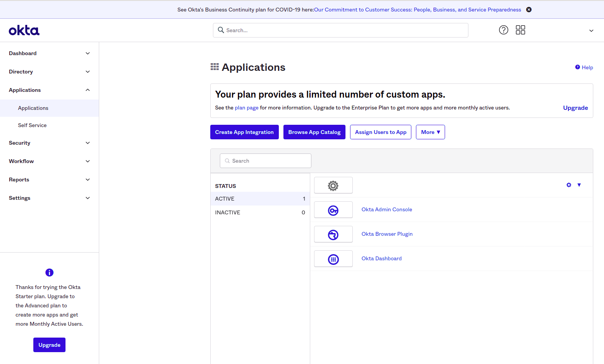Viewport: 604px width, 364px height.
Task: Select Applications submenu item
Action: (49, 108)
